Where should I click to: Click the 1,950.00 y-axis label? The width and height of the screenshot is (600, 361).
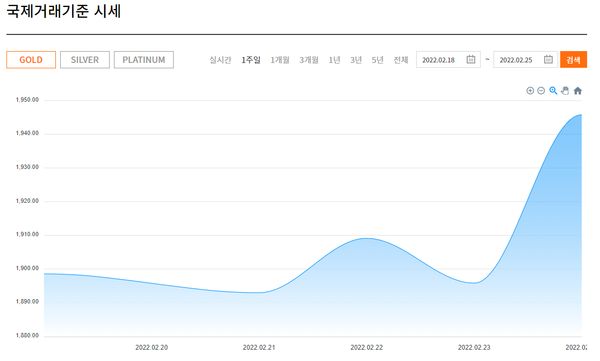click(27, 100)
